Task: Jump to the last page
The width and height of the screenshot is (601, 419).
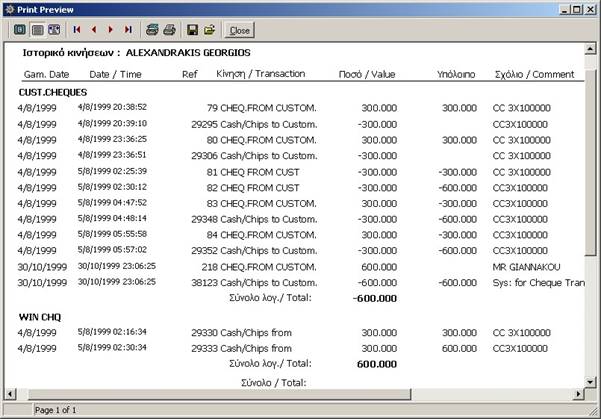Action: pos(128,31)
